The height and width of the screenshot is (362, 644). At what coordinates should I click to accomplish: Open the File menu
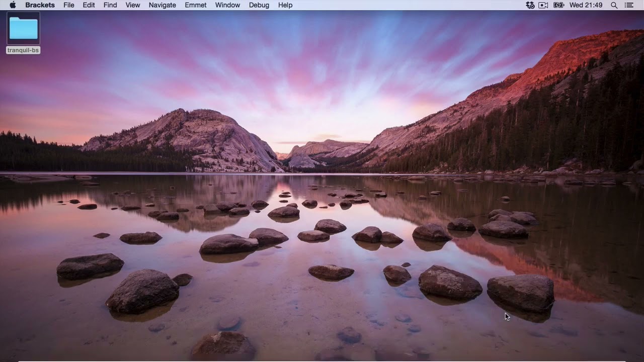point(69,5)
